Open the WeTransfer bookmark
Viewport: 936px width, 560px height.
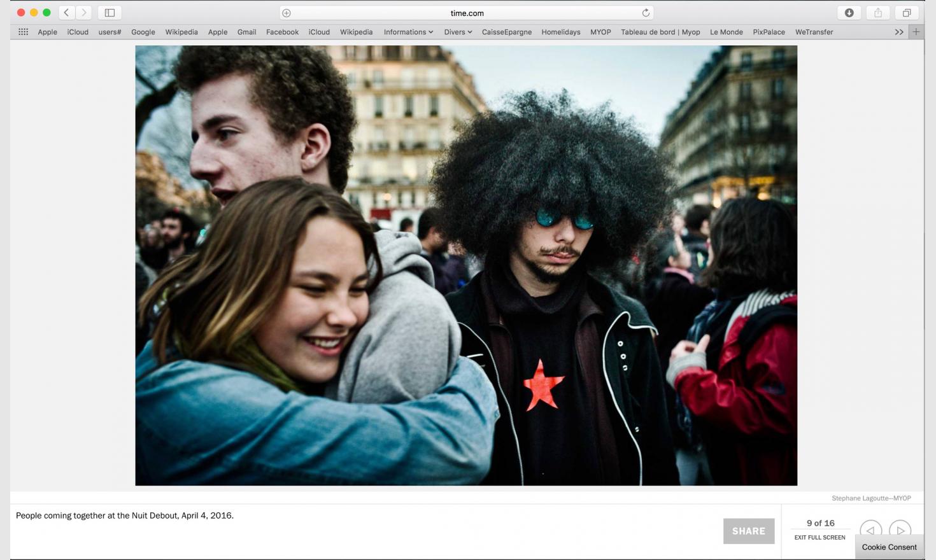click(x=814, y=32)
